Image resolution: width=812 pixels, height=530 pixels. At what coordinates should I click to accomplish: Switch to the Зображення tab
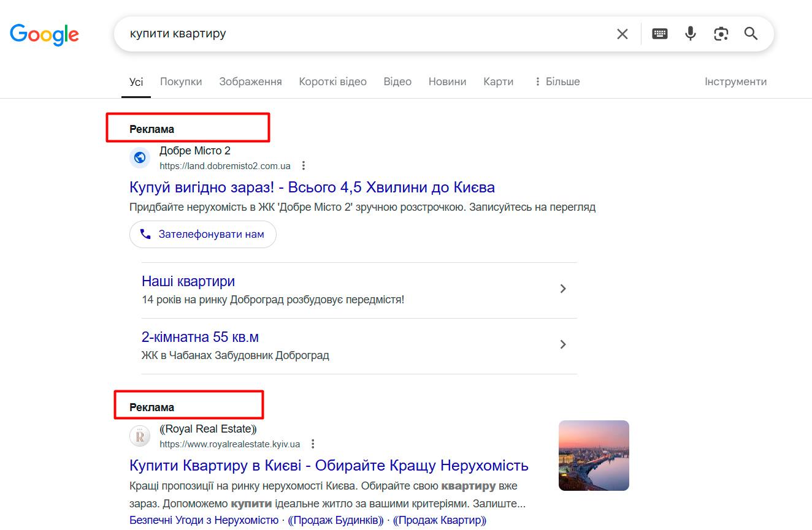(250, 81)
